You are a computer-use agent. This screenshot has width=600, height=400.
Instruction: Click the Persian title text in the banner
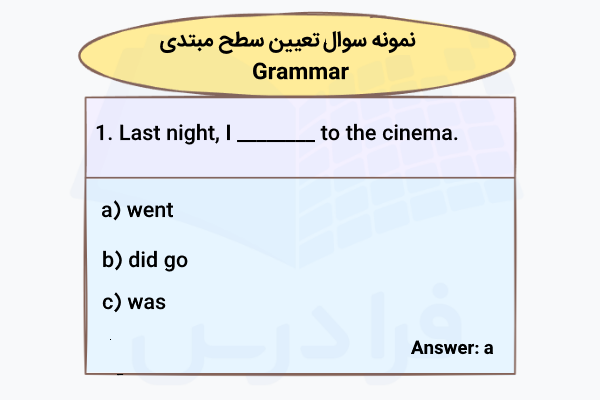[300, 44]
